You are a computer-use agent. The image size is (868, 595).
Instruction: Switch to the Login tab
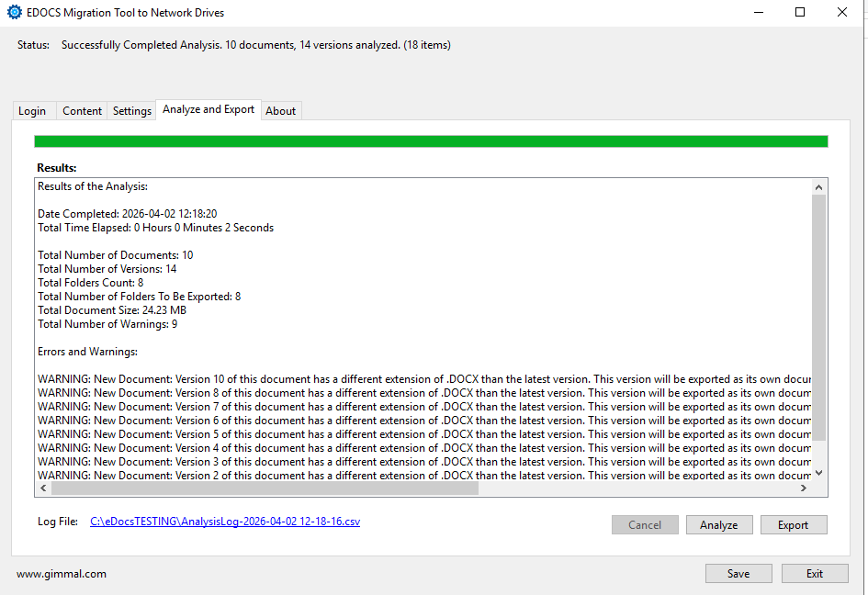pos(32,111)
